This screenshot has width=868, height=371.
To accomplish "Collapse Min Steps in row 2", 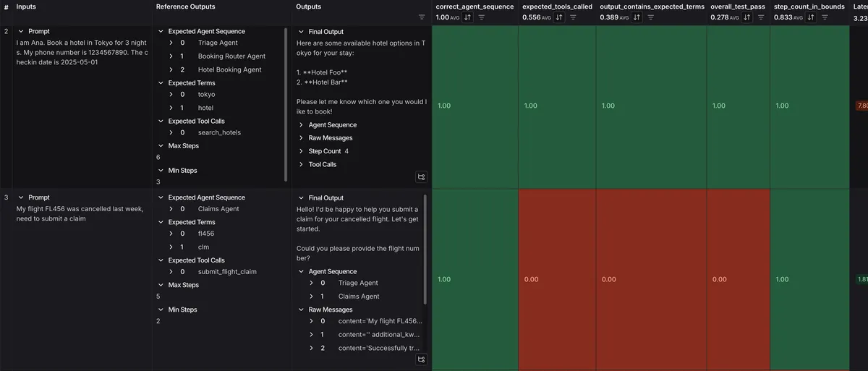I will click(161, 171).
